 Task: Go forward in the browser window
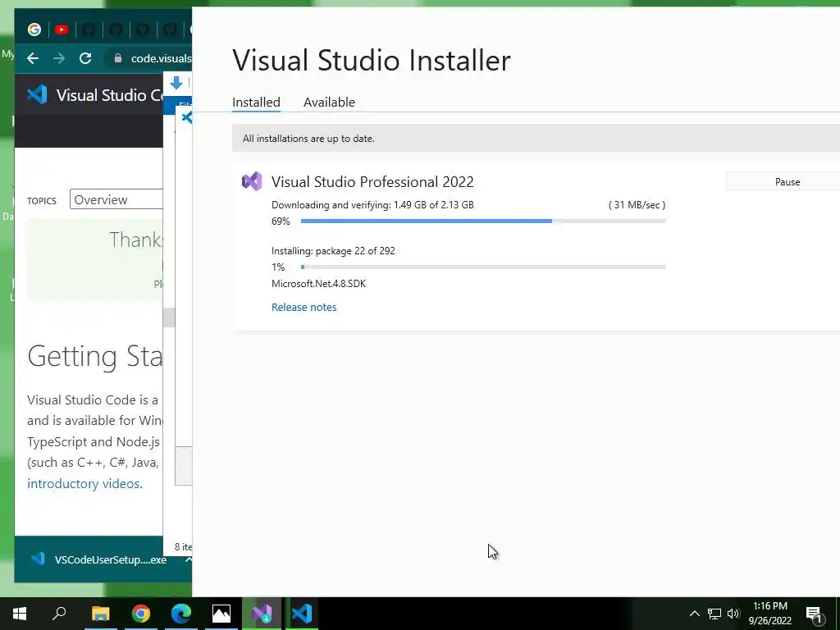(x=59, y=58)
